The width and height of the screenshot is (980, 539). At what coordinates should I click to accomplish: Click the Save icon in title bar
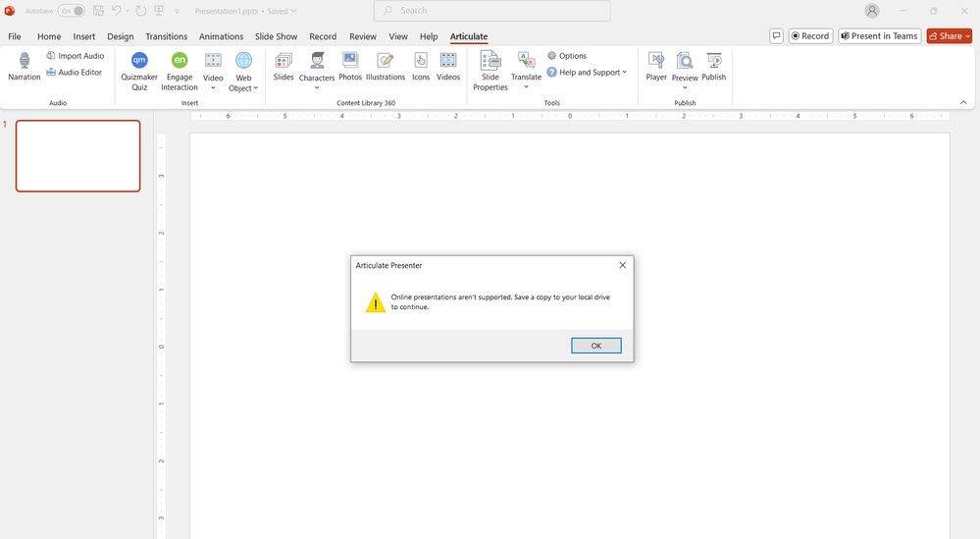[x=98, y=11]
